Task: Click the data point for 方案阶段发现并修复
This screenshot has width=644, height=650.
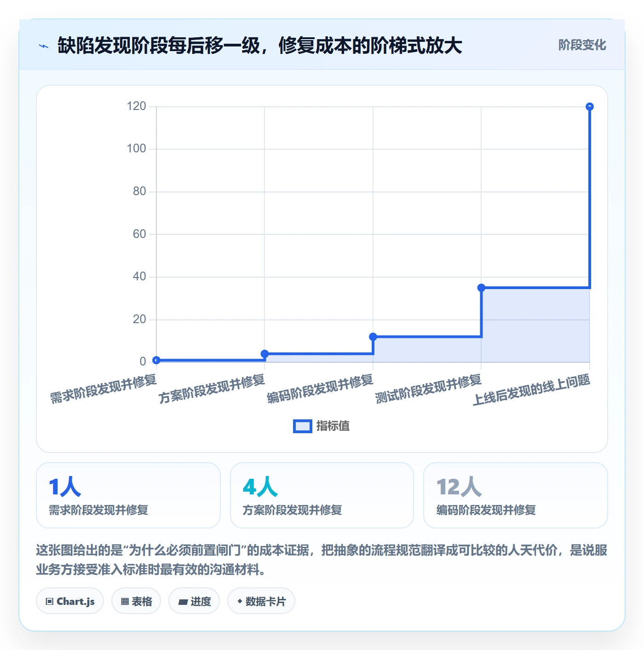Action: pyautogui.click(x=264, y=354)
